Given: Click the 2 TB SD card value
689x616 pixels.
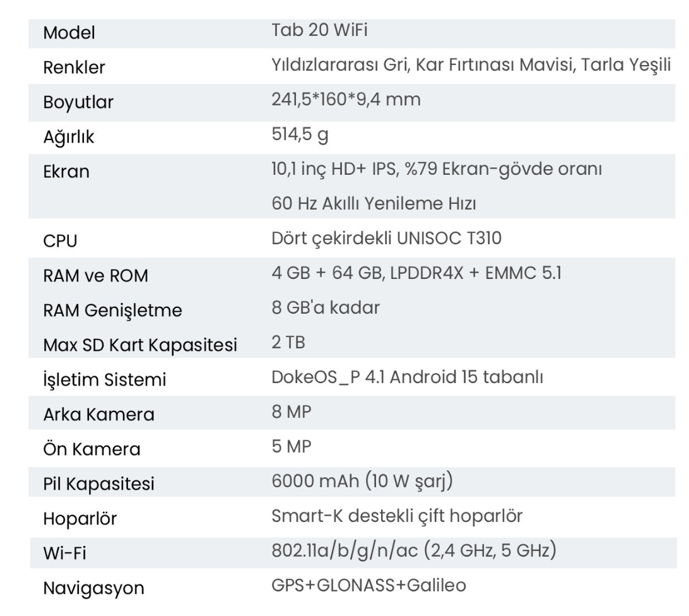Looking at the screenshot, I should (x=288, y=343).
